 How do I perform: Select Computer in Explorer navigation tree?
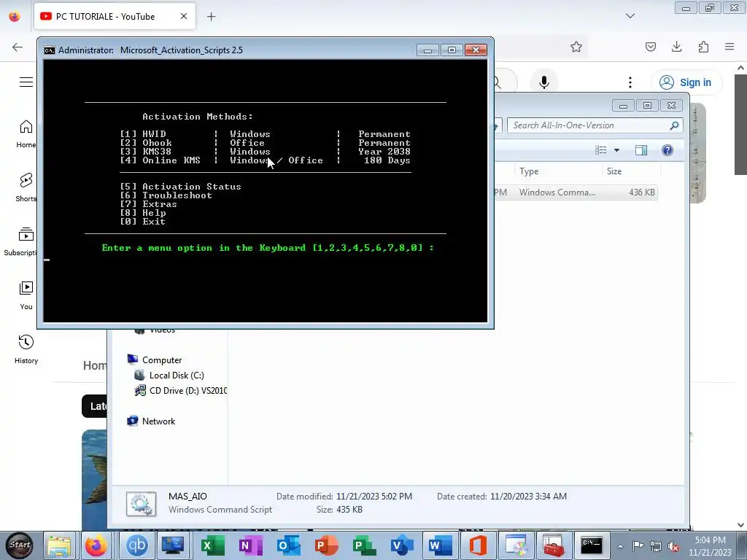(x=161, y=360)
